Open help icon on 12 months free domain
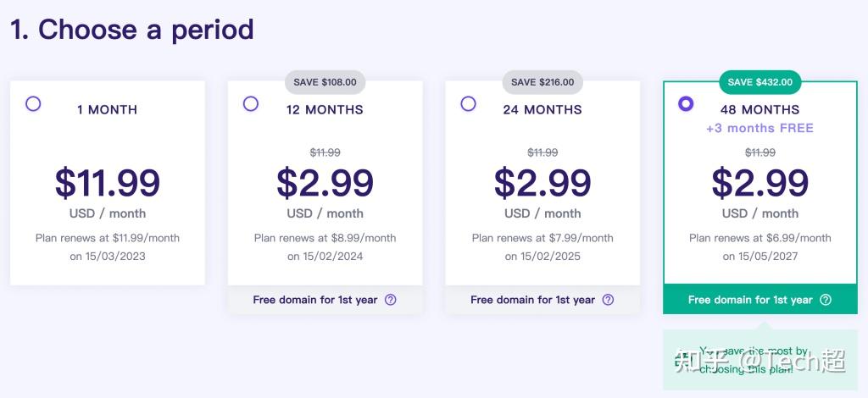 click(x=390, y=300)
